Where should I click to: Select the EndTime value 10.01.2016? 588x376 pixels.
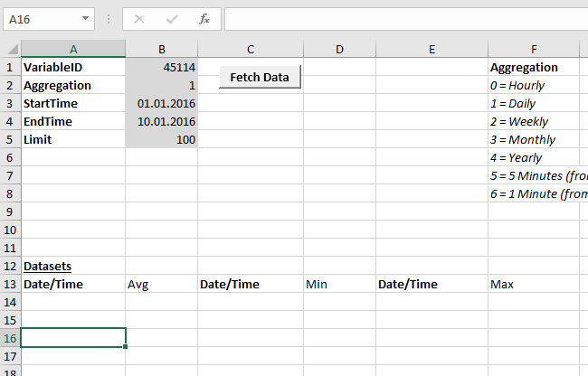click(x=161, y=121)
